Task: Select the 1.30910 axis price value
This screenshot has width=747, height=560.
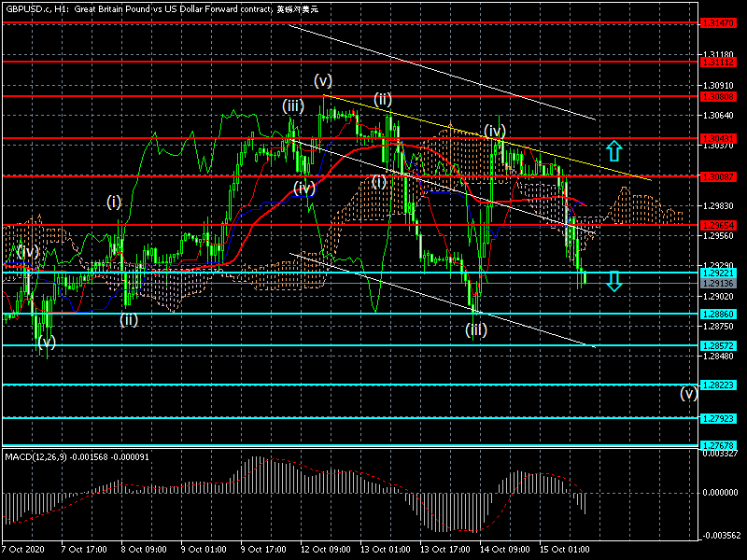Action: click(719, 85)
